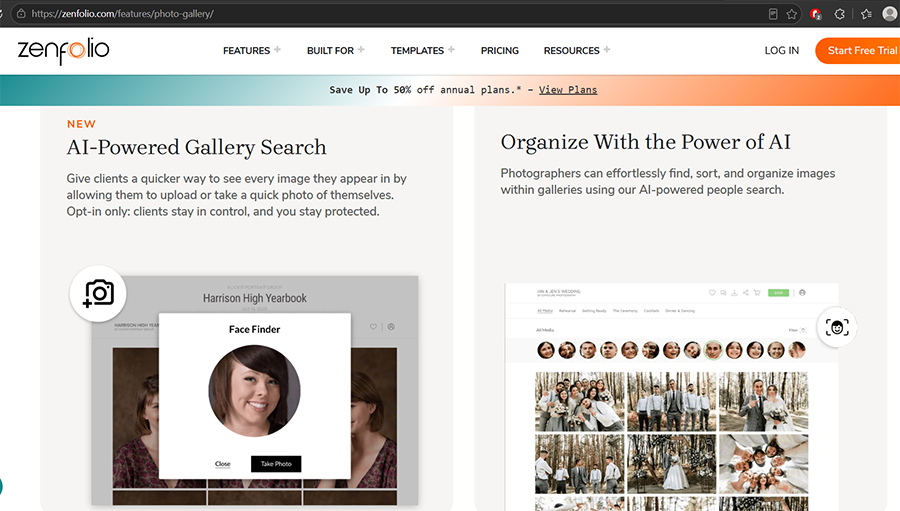
Task: Click the heart favorite icon in wedding gallery header
Action: click(x=712, y=292)
